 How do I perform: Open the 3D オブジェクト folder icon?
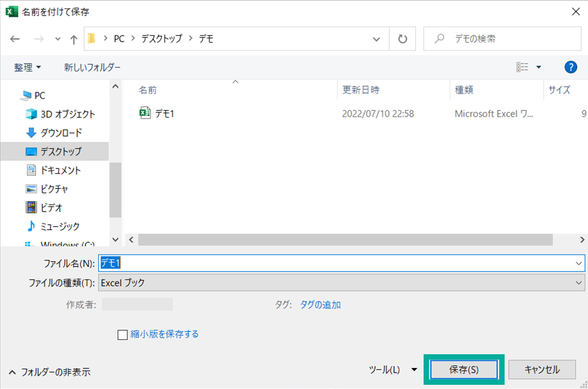[x=32, y=114]
